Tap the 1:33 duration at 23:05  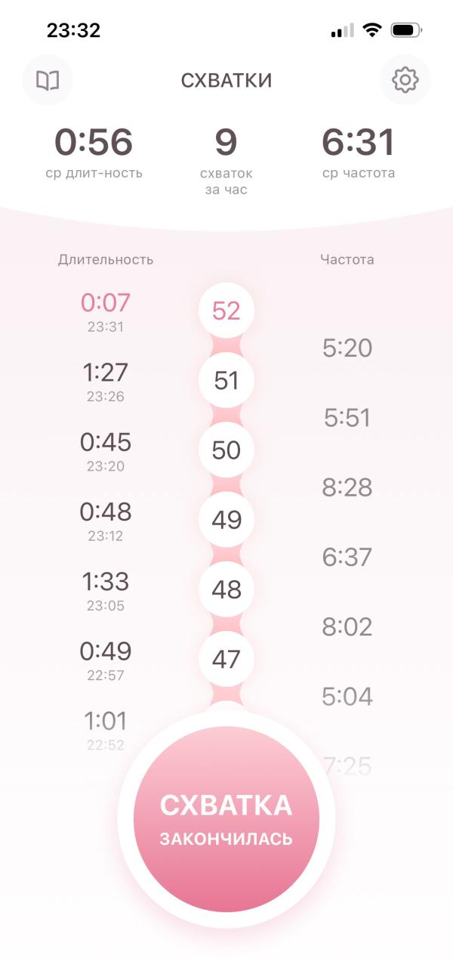pos(106,582)
